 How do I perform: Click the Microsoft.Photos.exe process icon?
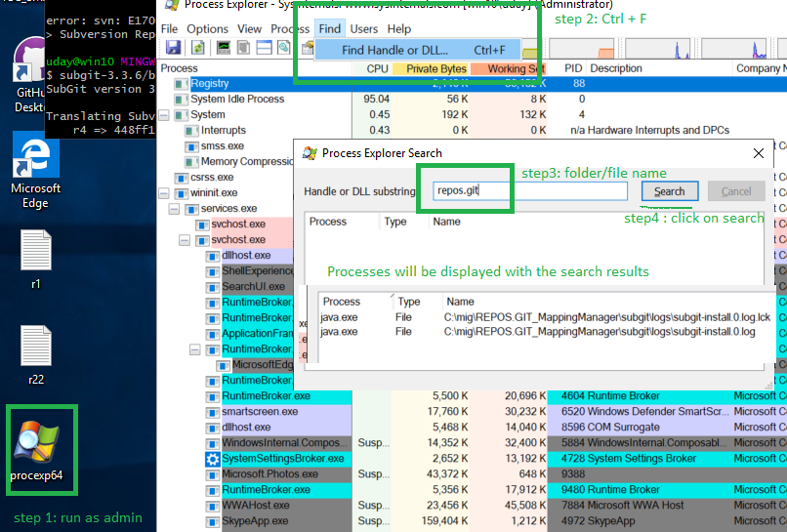pyautogui.click(x=213, y=474)
